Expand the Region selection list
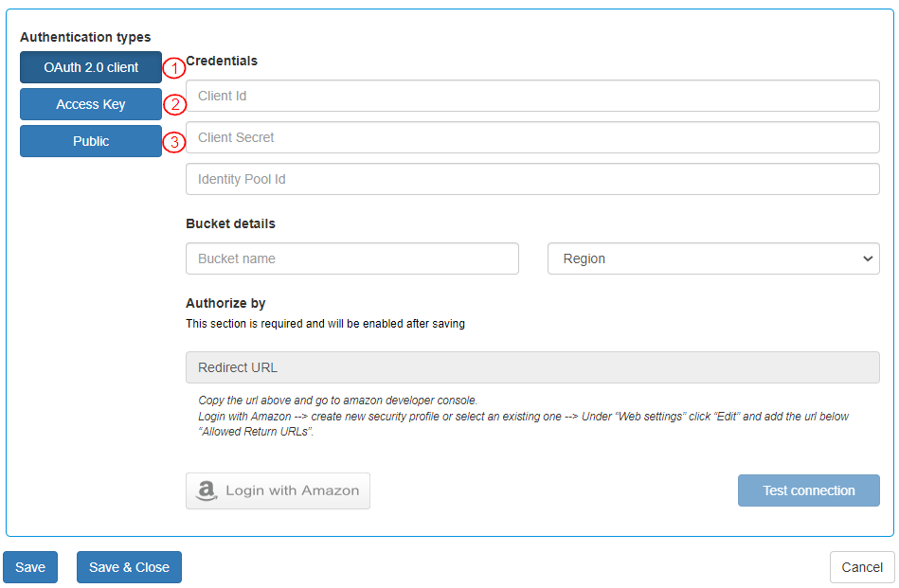This screenshot has height=588, width=899. pyautogui.click(x=712, y=258)
